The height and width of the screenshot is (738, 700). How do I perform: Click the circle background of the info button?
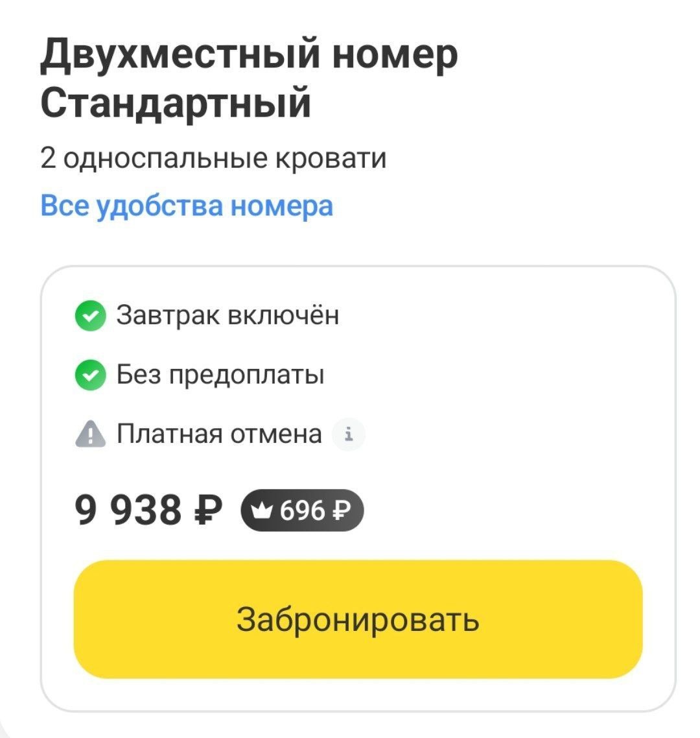349,434
